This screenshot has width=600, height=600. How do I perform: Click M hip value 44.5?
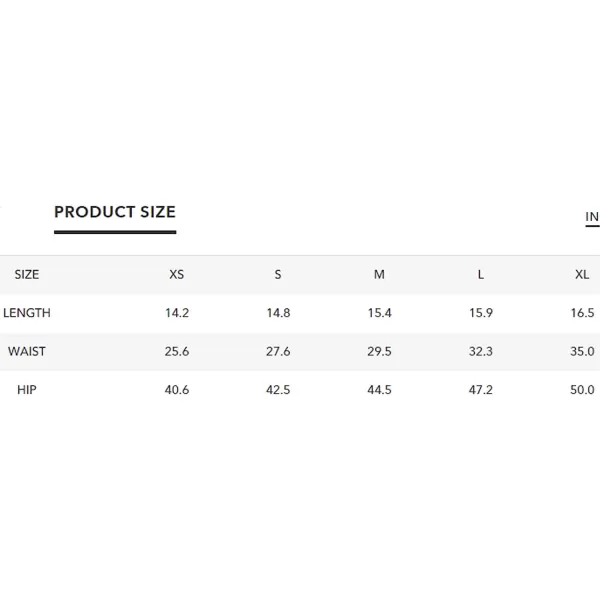379,390
